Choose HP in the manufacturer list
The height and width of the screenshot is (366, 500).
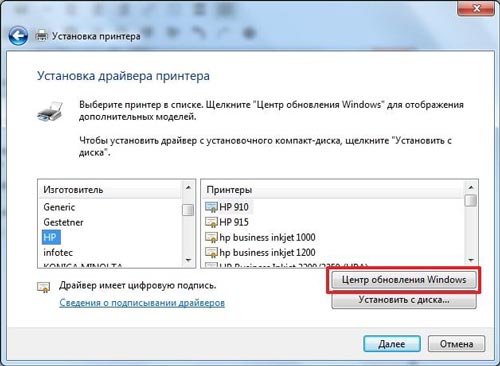[51, 237]
